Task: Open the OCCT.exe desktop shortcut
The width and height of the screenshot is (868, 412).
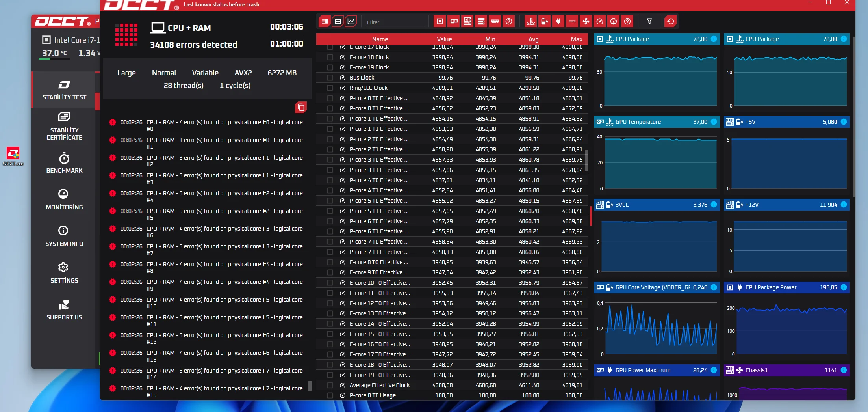Action: (13, 156)
